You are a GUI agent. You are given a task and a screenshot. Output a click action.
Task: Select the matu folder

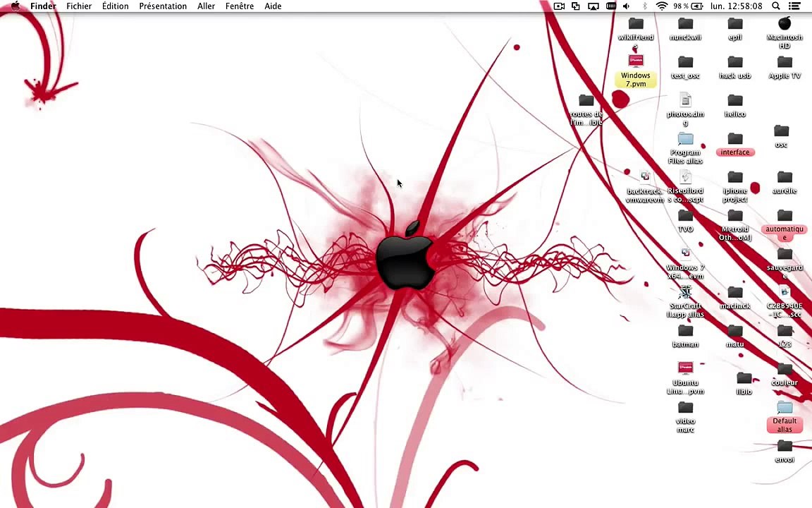[x=735, y=331]
